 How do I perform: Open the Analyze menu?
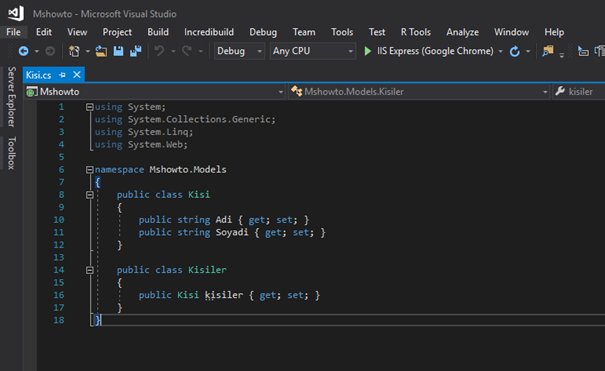pos(463,32)
